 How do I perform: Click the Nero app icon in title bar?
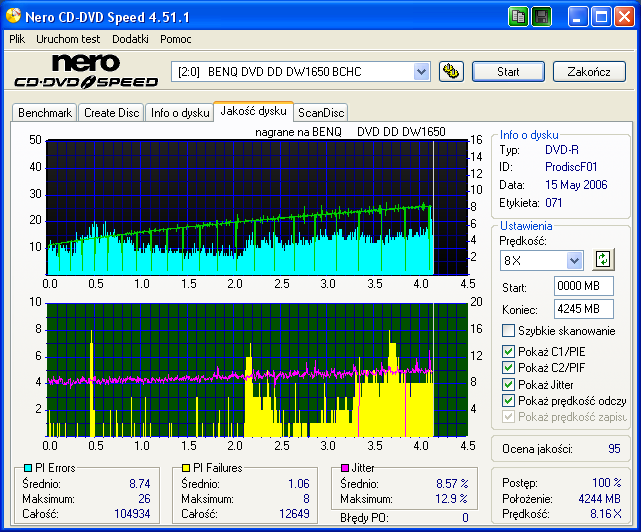coord(13,16)
